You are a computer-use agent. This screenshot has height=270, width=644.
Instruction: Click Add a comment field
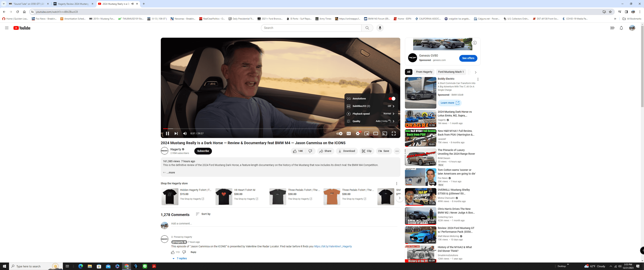pos(284,224)
